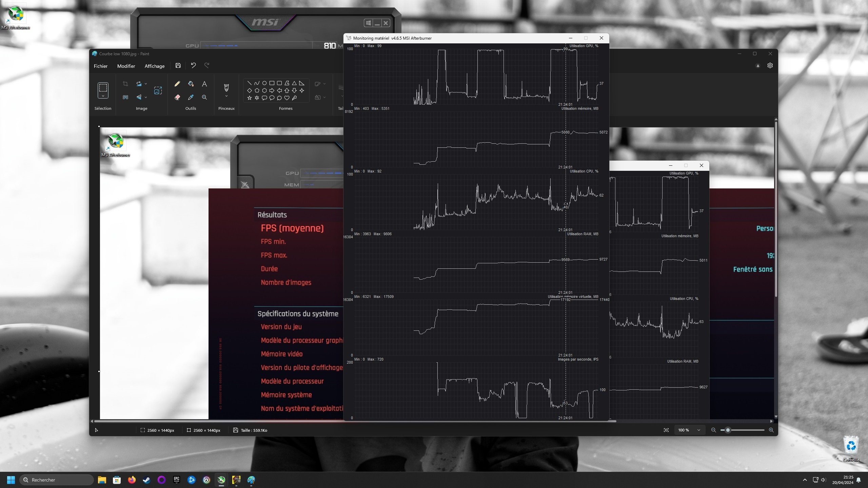The width and height of the screenshot is (868, 488).
Task: Click the background removal tool icon
Action: click(x=125, y=97)
